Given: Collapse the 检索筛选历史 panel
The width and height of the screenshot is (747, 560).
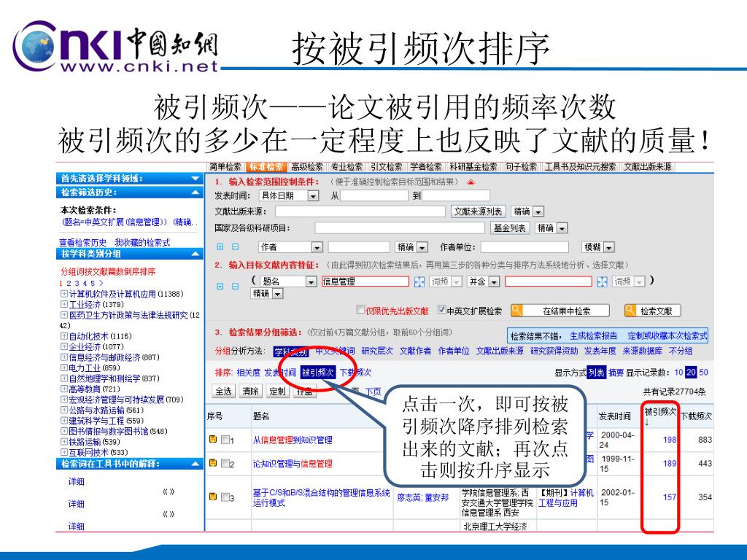Looking at the screenshot, I should coord(195,192).
